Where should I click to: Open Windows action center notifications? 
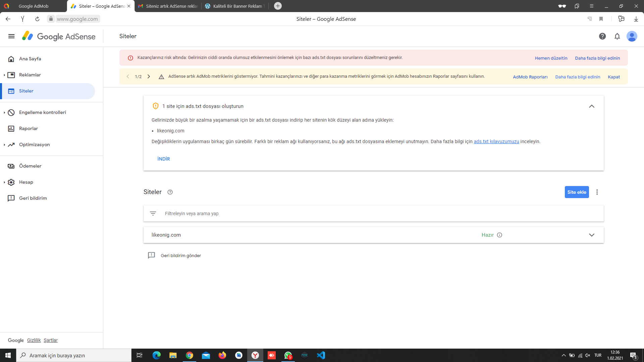tap(634, 355)
